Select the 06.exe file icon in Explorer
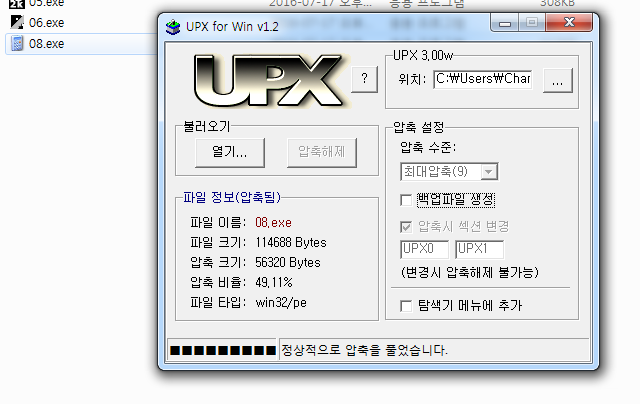 tap(17, 22)
